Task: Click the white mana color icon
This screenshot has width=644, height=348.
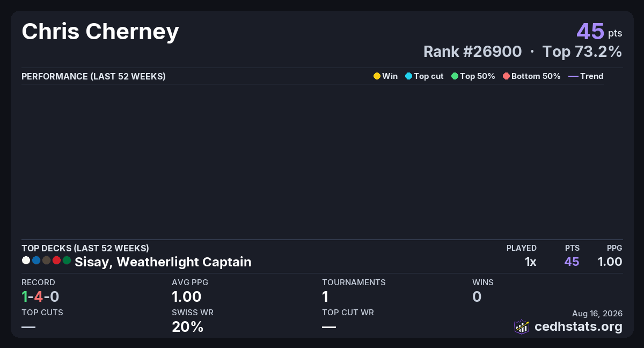Action: click(x=26, y=260)
